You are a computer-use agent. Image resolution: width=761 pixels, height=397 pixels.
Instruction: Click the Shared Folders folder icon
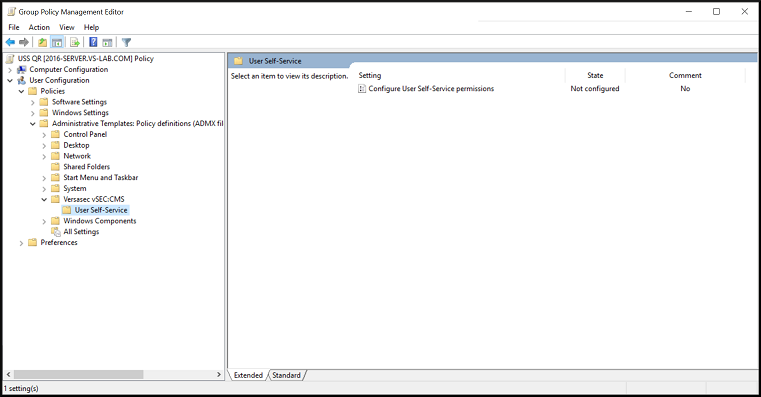point(56,167)
